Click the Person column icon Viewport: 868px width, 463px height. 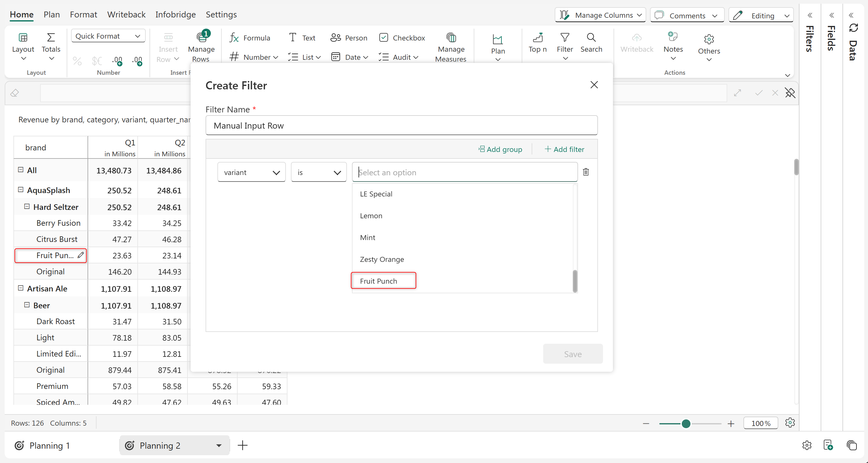pos(335,38)
